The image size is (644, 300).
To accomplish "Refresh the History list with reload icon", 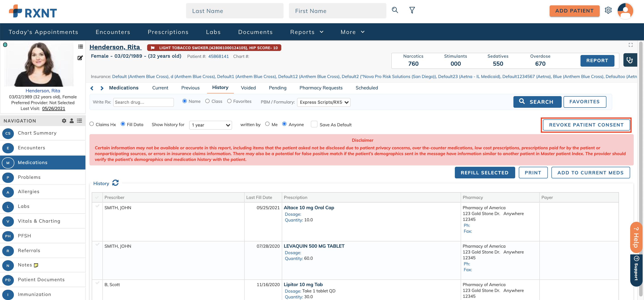I will click(x=115, y=183).
